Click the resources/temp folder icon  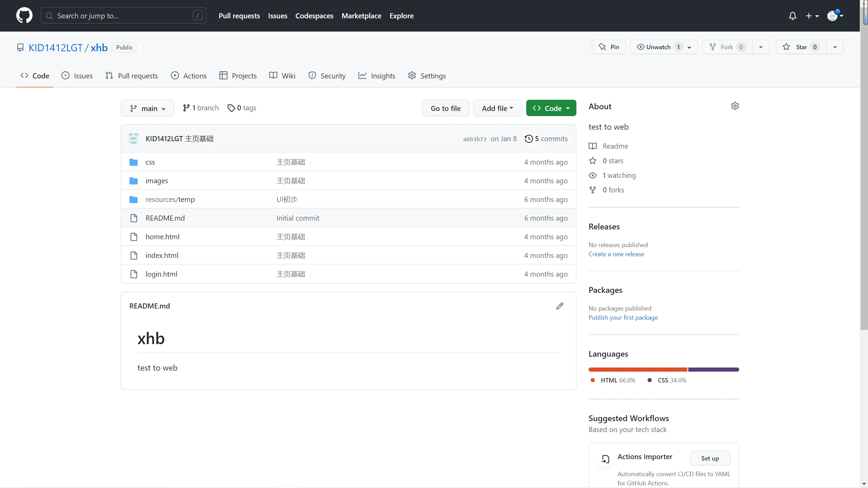(134, 200)
